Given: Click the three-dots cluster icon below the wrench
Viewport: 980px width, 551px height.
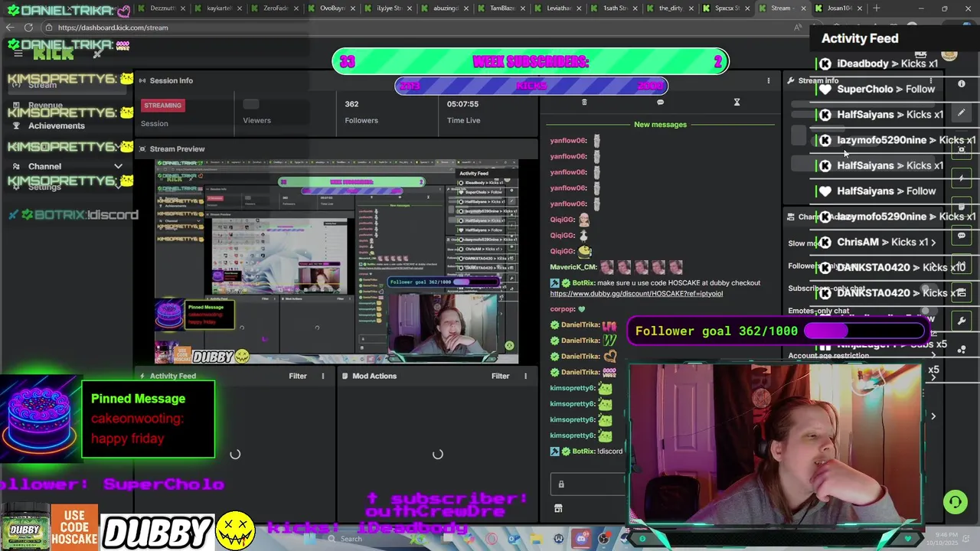Looking at the screenshot, I should pos(962,348).
